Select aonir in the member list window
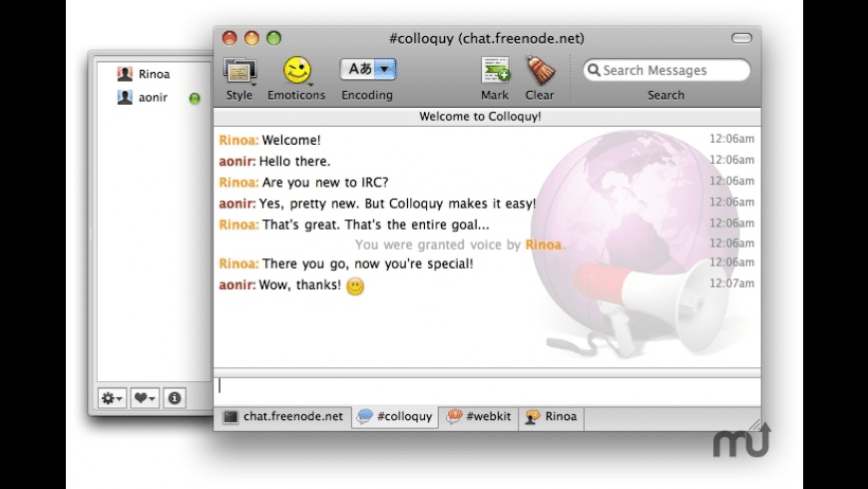The image size is (868, 489). point(155,98)
